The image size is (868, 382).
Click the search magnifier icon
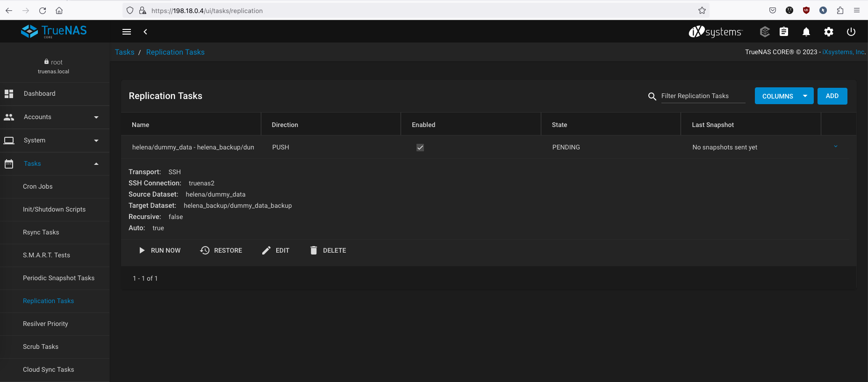[x=652, y=96]
